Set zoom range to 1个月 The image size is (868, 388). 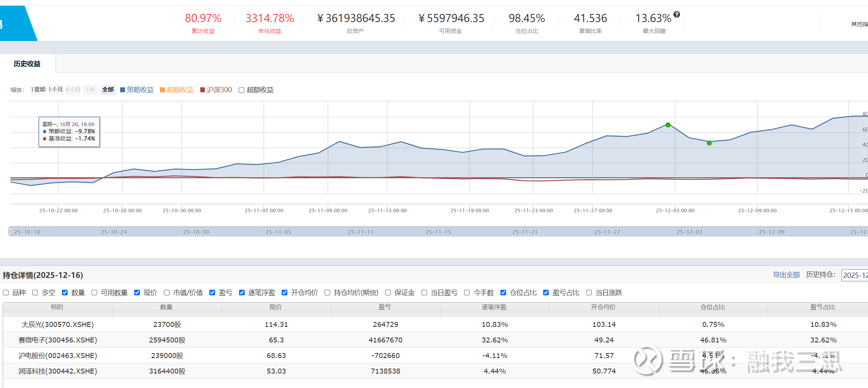[55, 90]
